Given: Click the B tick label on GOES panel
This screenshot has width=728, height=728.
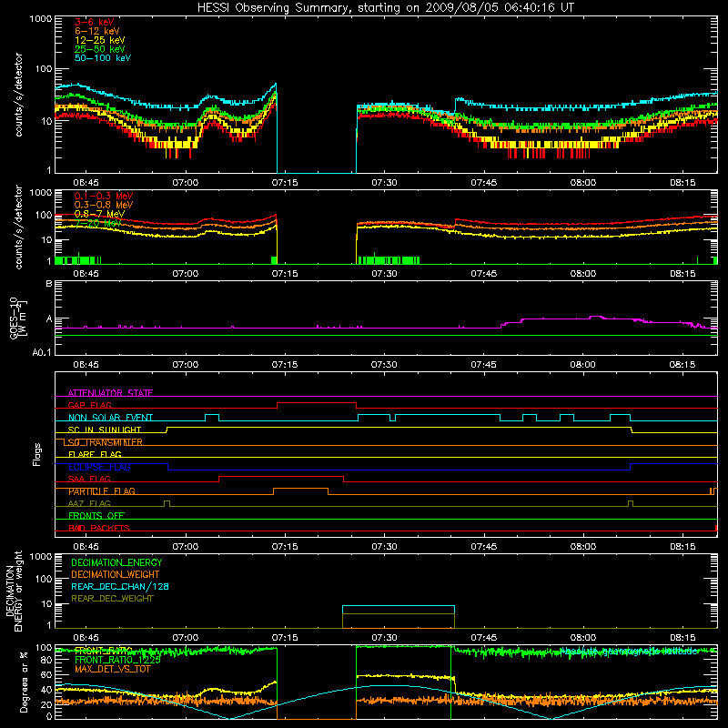Looking at the screenshot, I should click(x=49, y=283).
